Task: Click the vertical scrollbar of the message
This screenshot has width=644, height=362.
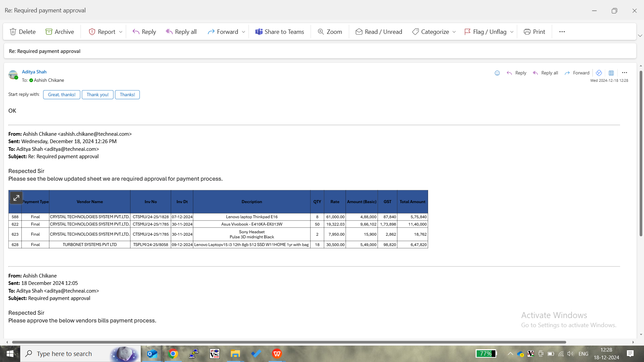Action: (x=641, y=153)
